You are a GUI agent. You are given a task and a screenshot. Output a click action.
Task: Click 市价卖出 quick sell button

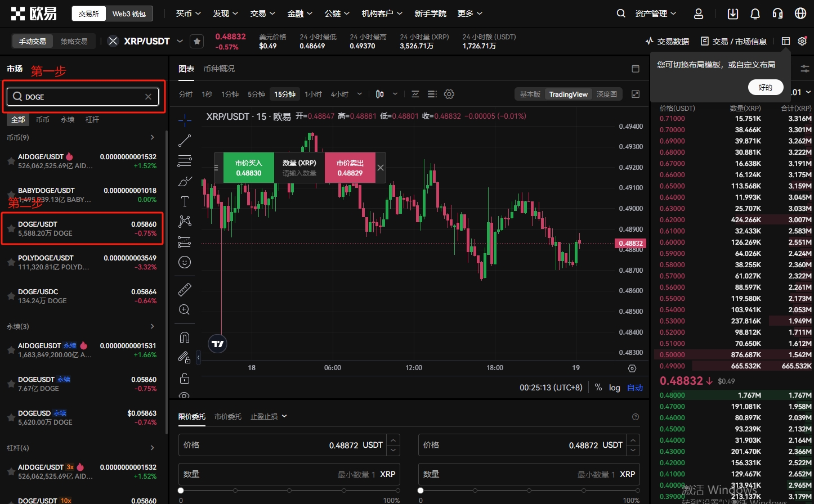click(350, 168)
